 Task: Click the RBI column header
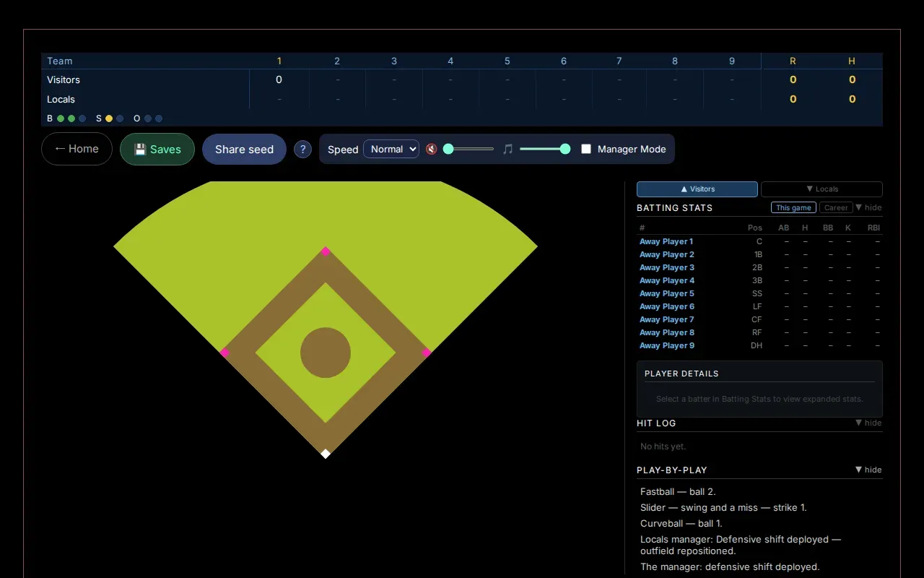coord(873,228)
